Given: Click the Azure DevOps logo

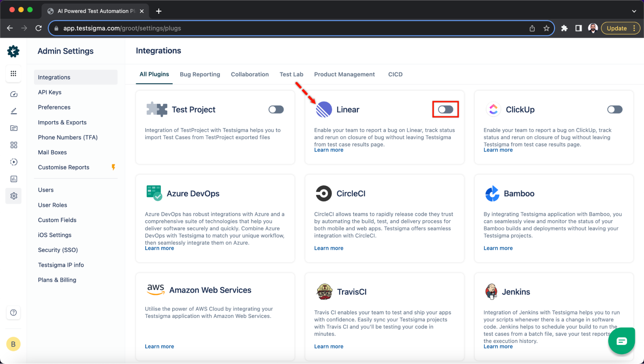Looking at the screenshot, I should (x=154, y=193).
